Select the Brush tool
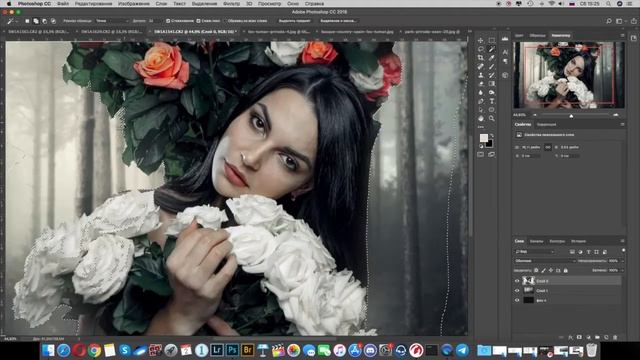640x360 pixels. pos(492,66)
